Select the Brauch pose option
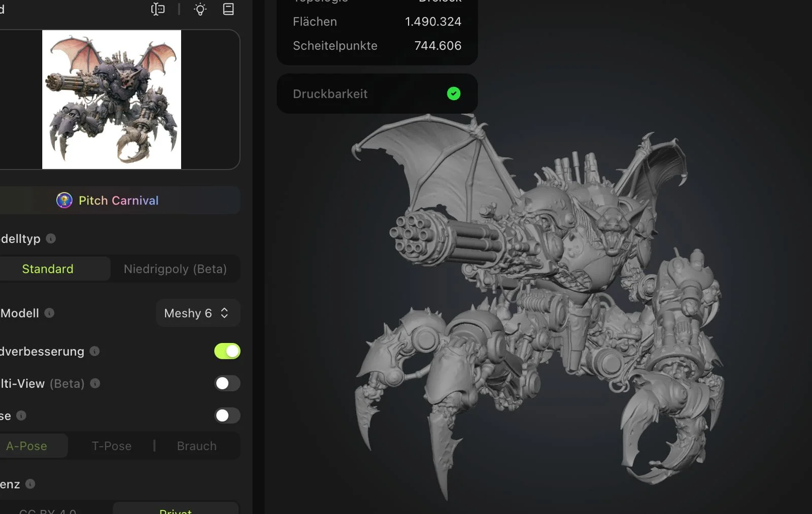812x514 pixels. [197, 446]
